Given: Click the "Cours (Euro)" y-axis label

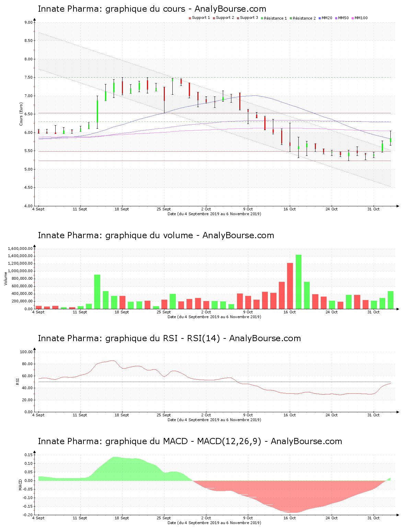Looking at the screenshot, I should pos(21,114).
